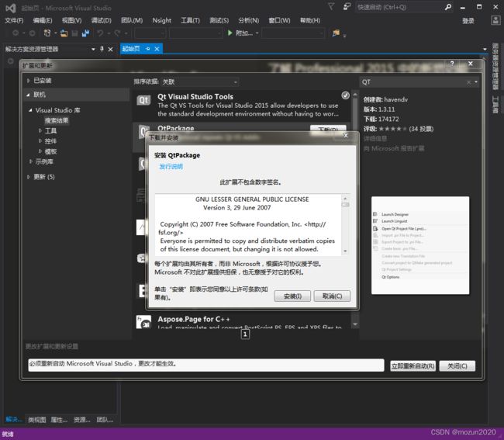Click Restart Now (立即重新启动) button

413,366
